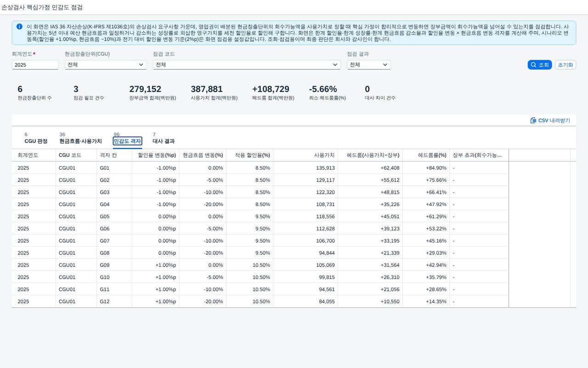Click the 헤드룸 합계 value +108,729

[271, 89]
